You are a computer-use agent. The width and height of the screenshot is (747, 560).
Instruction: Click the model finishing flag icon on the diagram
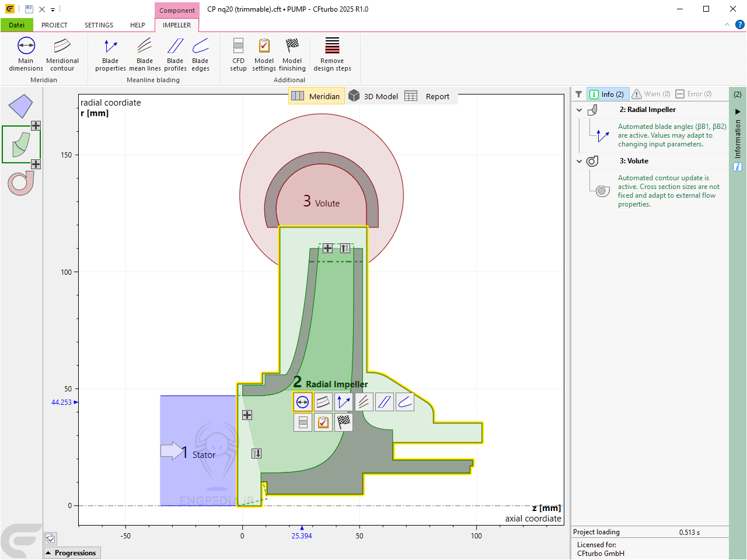tap(344, 422)
